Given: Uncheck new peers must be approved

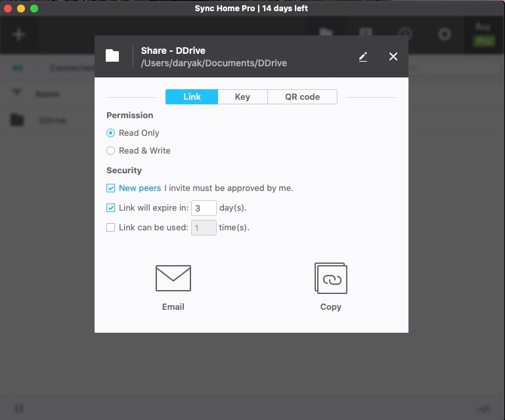Looking at the screenshot, I should pos(110,188).
